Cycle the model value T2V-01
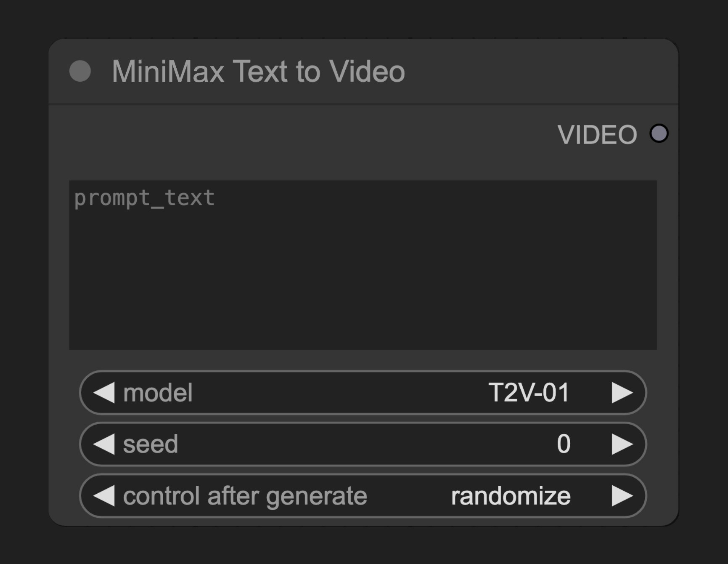This screenshot has height=564, width=728. [528, 393]
